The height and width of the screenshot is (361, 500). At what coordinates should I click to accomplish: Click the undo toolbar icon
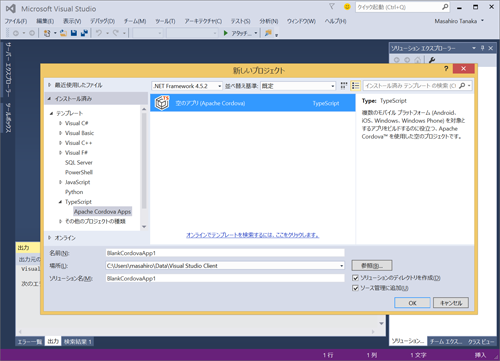pyautogui.click(x=99, y=33)
